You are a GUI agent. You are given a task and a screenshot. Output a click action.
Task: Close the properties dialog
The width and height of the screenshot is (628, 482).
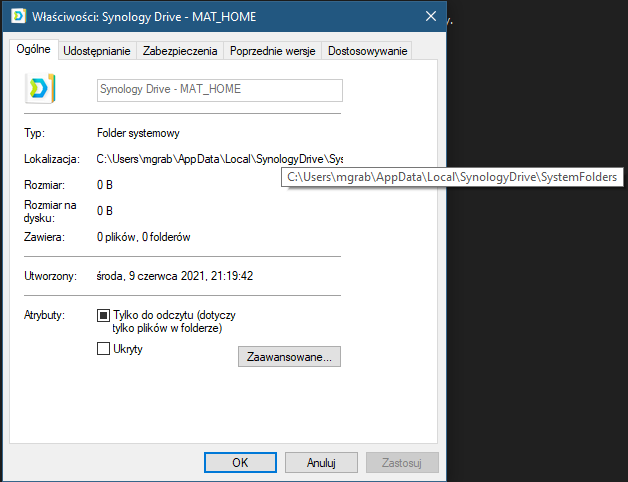click(431, 16)
